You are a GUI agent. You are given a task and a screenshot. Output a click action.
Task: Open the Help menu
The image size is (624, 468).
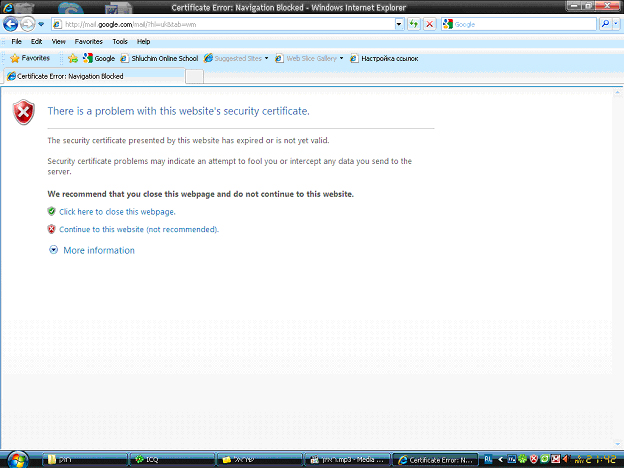tap(143, 41)
